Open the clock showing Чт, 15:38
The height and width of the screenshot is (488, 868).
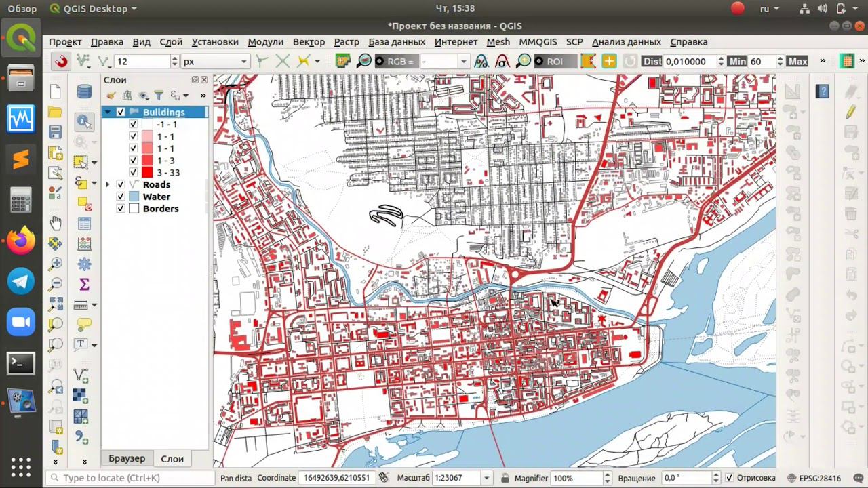pyautogui.click(x=454, y=9)
